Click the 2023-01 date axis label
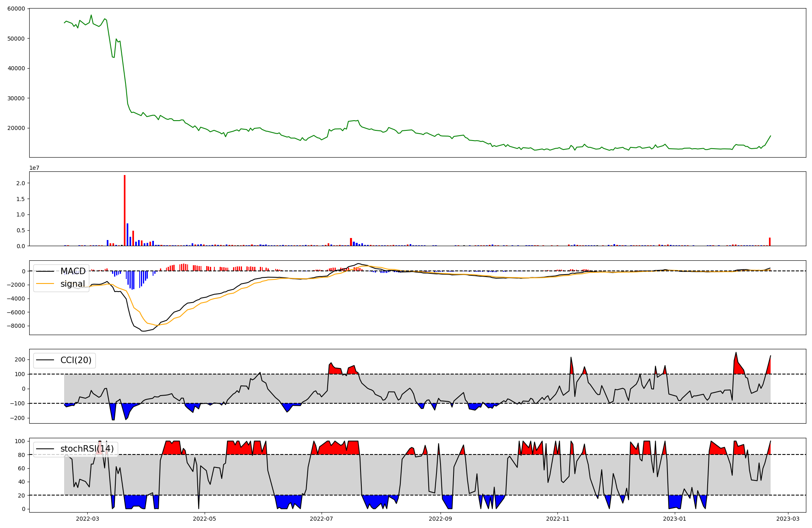 (x=674, y=519)
